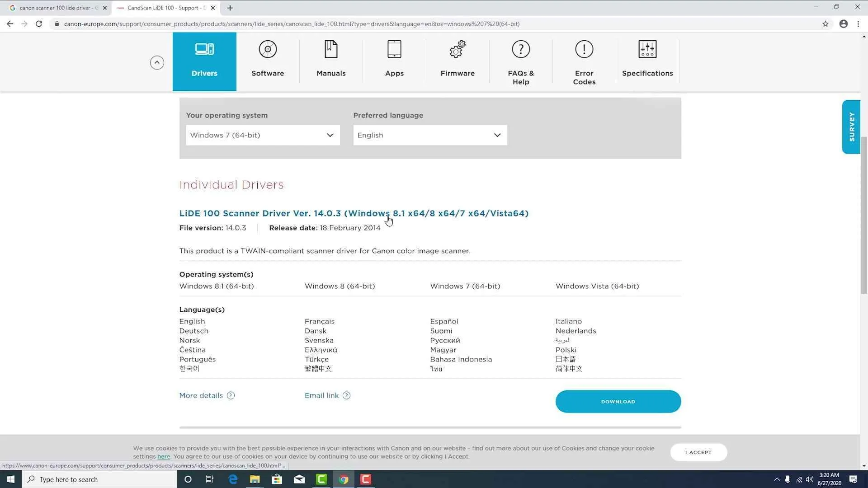This screenshot has width=868, height=488.
Task: Open File Explorer from taskbar
Action: 255,479
